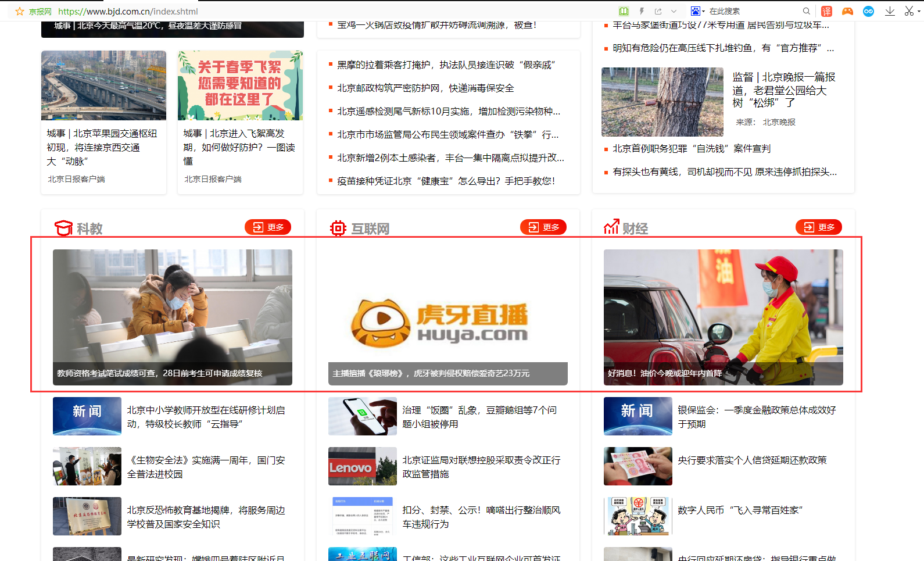The height and width of the screenshot is (561, 924).
Task: Click the table screenshot thumbnail beside 嘀嗒出行
Action: (363, 516)
